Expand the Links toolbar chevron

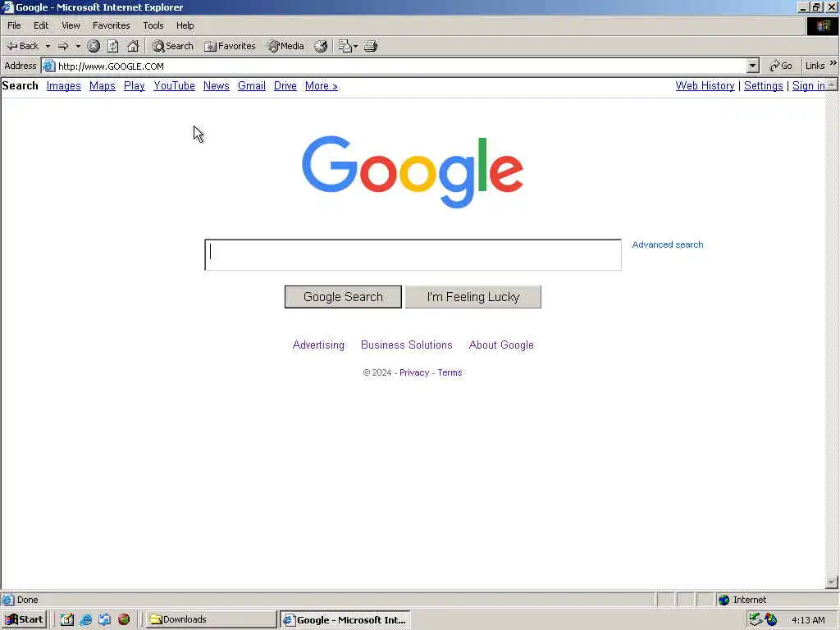click(833, 63)
